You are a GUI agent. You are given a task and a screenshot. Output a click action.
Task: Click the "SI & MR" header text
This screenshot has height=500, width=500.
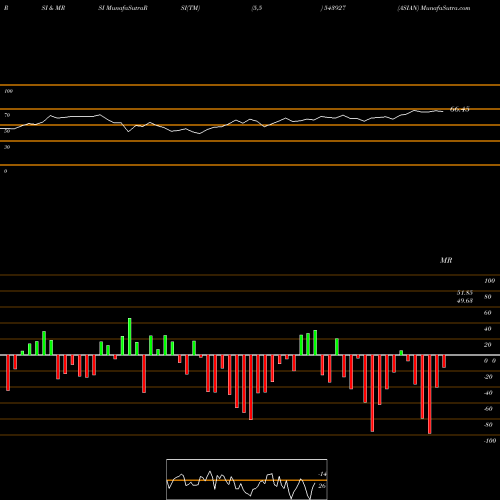coord(53,8)
